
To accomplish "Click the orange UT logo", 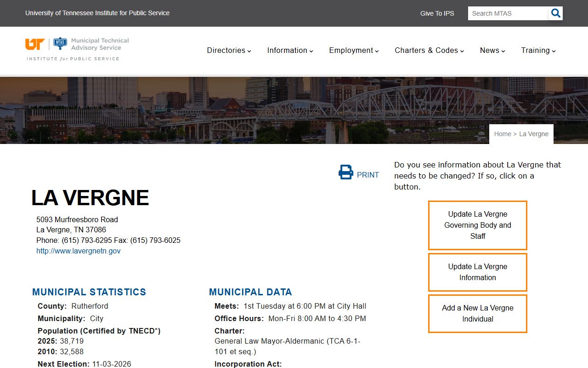I will pyautogui.click(x=35, y=44).
